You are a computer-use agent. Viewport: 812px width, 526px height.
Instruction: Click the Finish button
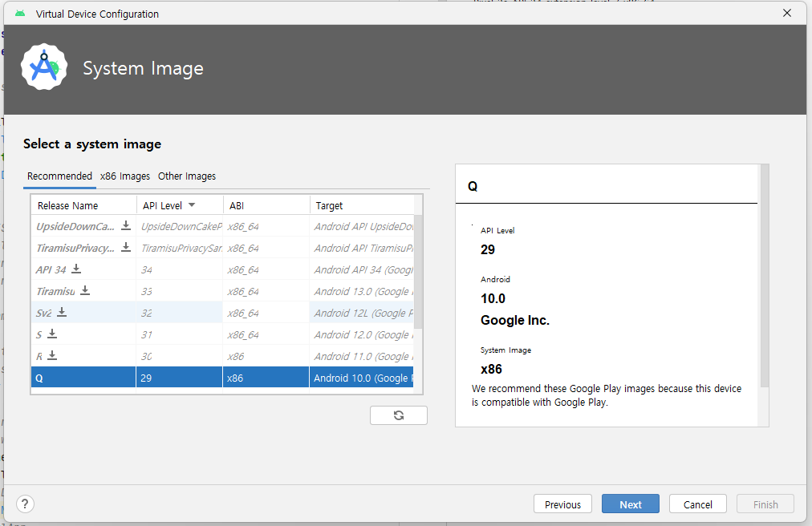point(765,504)
